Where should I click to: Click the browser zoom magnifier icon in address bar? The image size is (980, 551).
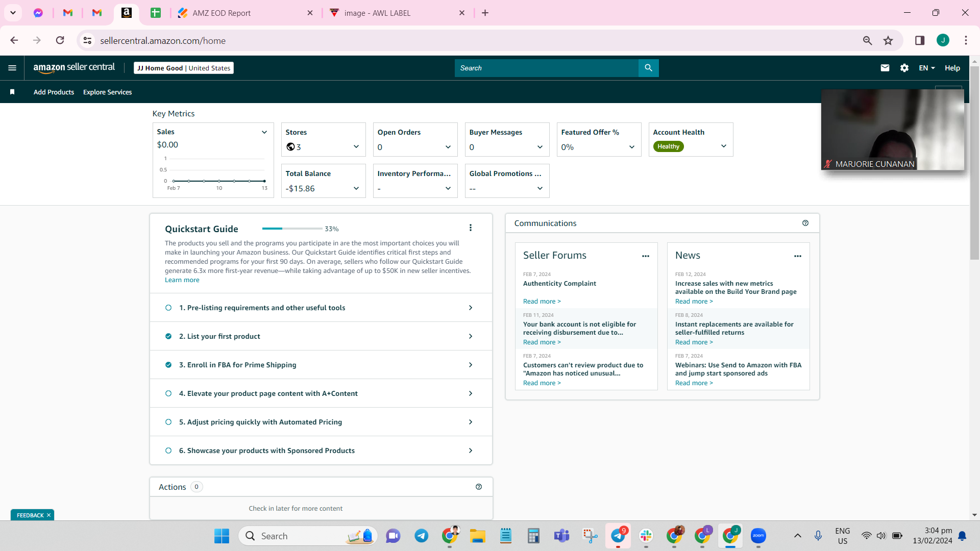pyautogui.click(x=867, y=40)
